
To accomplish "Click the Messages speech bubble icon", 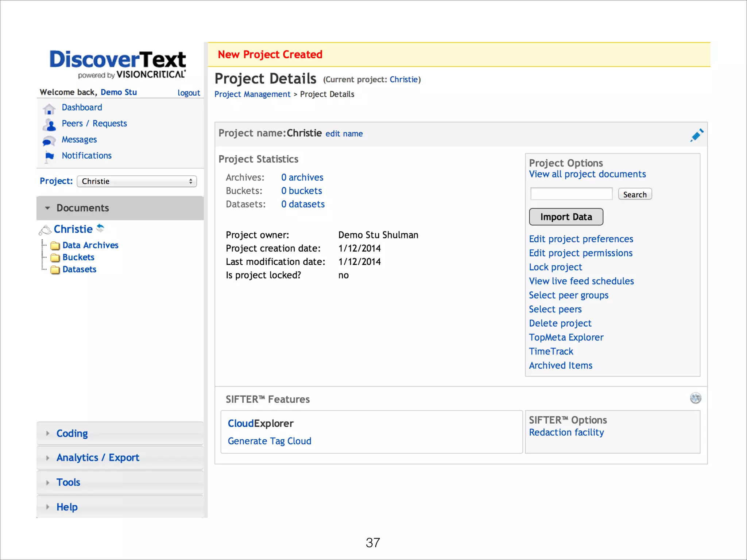I will point(49,141).
